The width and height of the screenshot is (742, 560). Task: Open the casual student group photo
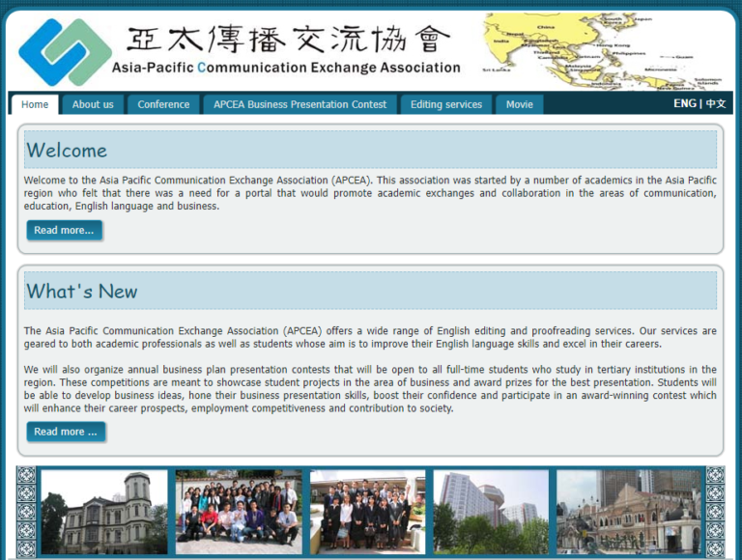point(239,512)
